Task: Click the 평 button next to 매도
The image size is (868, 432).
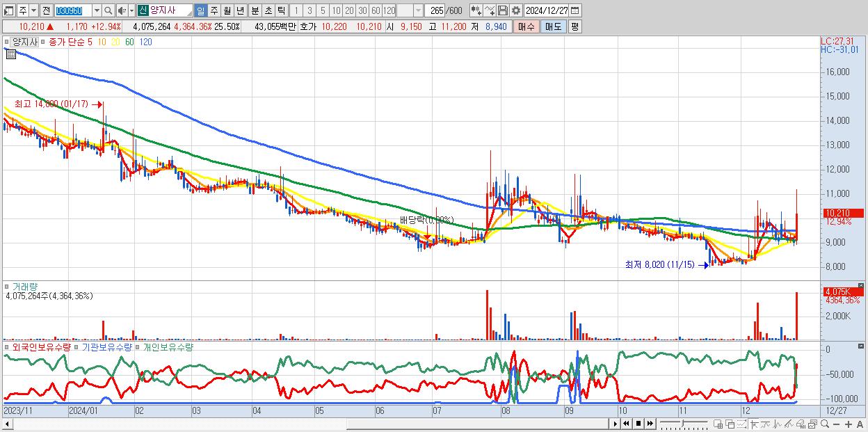Action: coord(574,26)
